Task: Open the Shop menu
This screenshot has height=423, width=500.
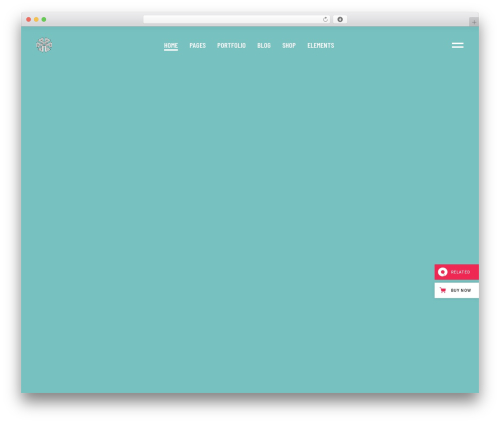Action: tap(289, 45)
